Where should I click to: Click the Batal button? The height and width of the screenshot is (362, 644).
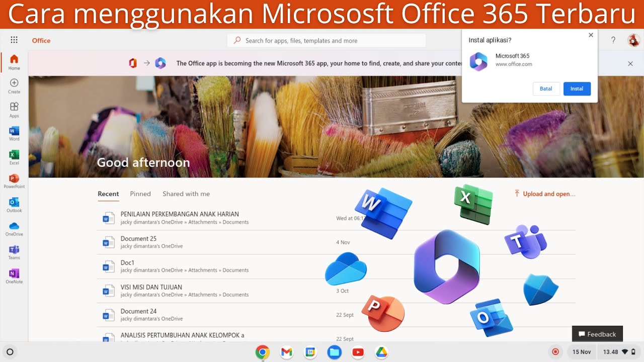tap(546, 88)
